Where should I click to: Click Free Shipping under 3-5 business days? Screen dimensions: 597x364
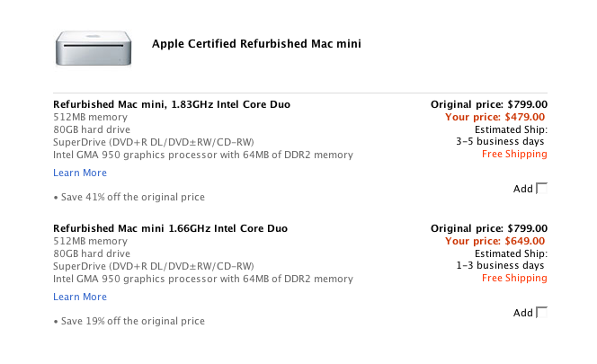coord(514,155)
